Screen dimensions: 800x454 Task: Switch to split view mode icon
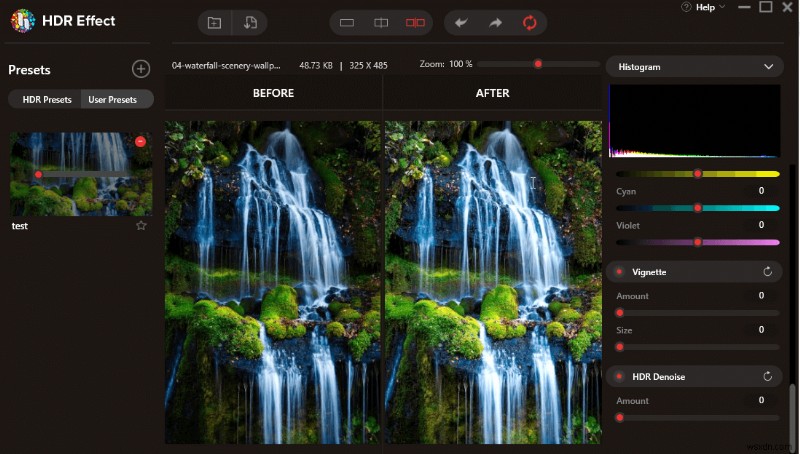(x=381, y=23)
